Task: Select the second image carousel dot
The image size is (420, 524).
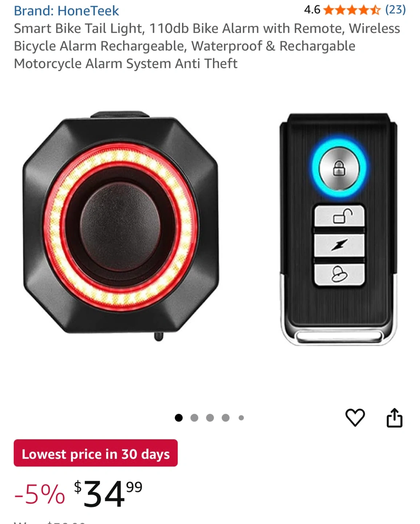Action: coord(194,418)
